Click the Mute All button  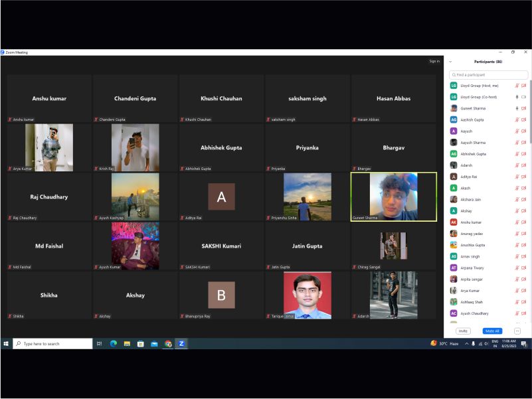(x=492, y=331)
